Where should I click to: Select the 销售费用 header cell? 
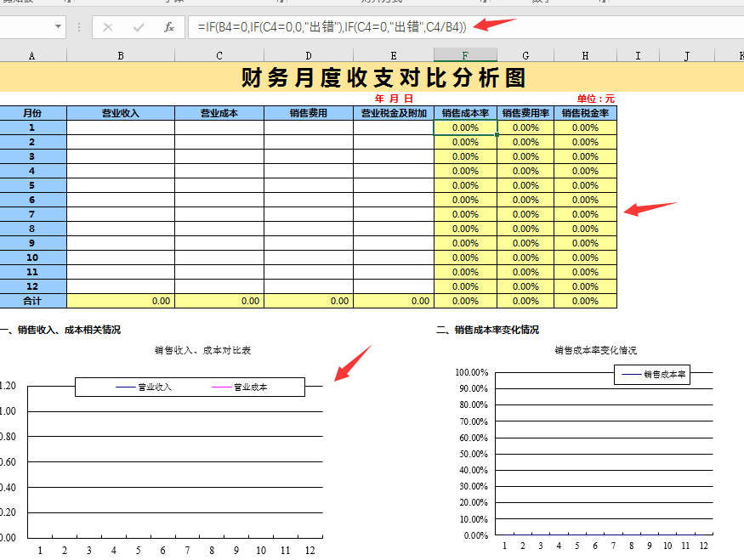coord(309,113)
